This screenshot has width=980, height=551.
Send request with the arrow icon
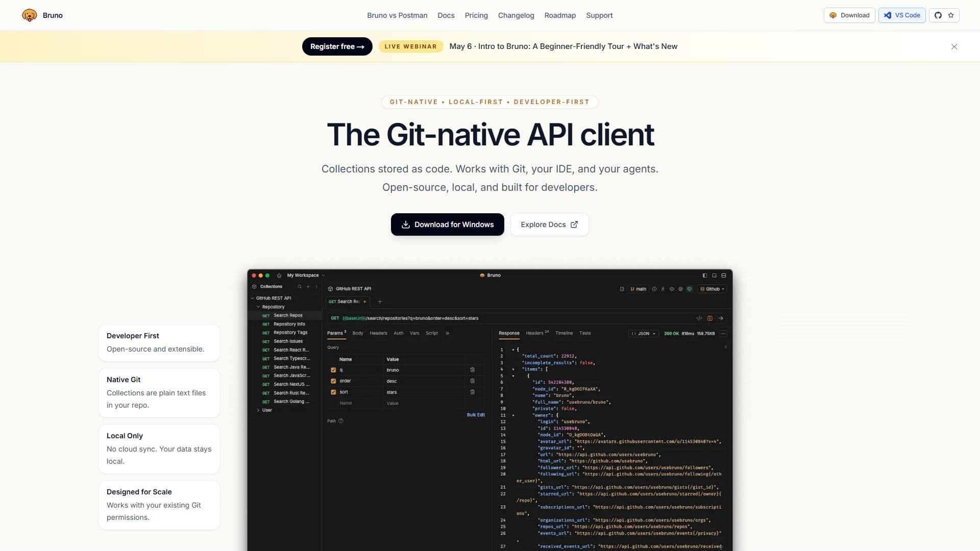(721, 318)
